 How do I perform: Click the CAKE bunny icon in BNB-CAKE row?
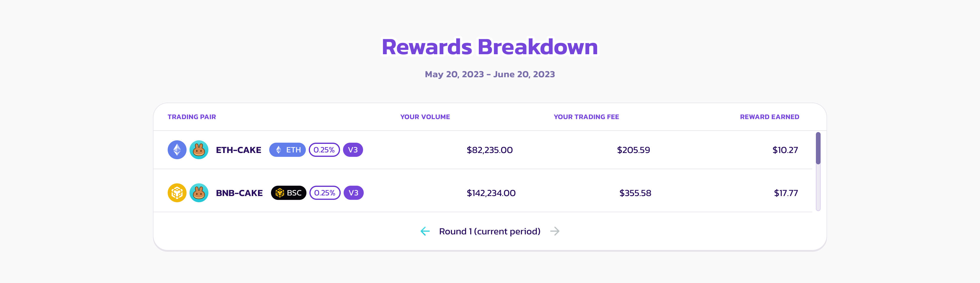(x=199, y=193)
